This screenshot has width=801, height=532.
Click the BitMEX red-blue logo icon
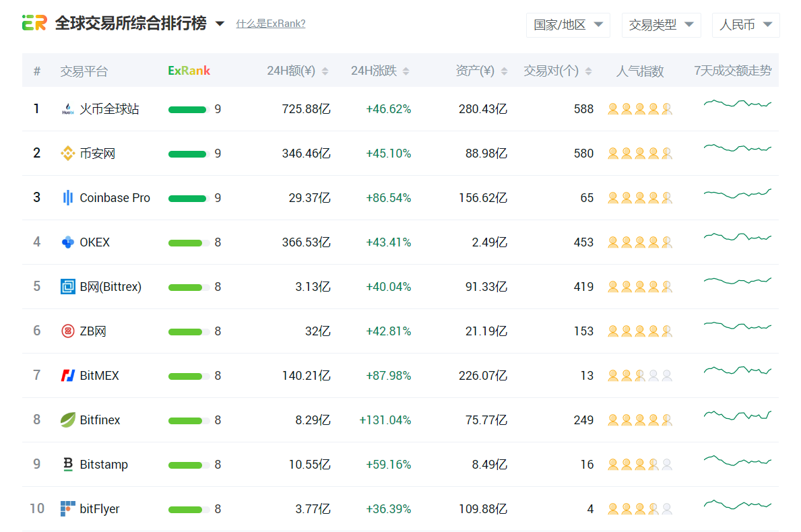click(67, 375)
